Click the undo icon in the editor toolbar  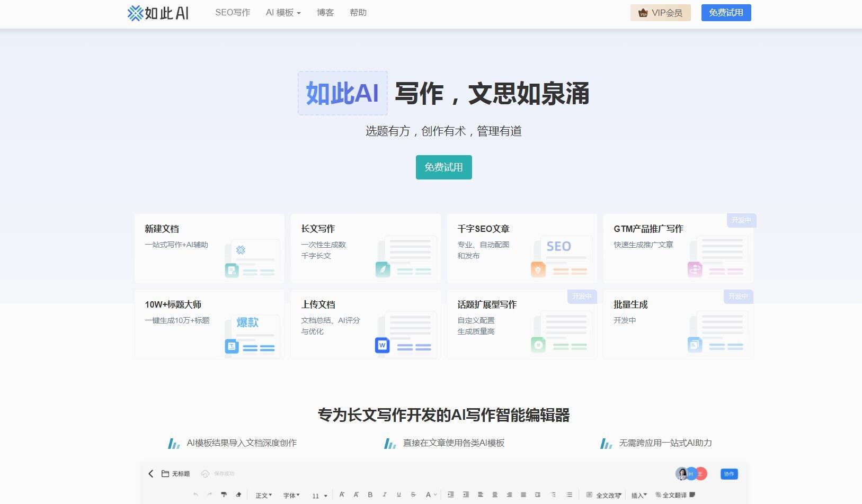pyautogui.click(x=196, y=494)
